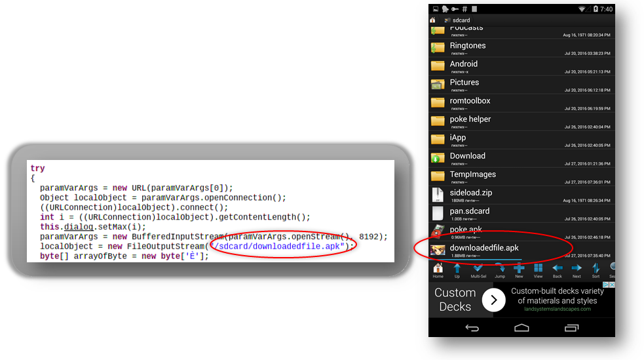Open the Android folder

pos(521,67)
